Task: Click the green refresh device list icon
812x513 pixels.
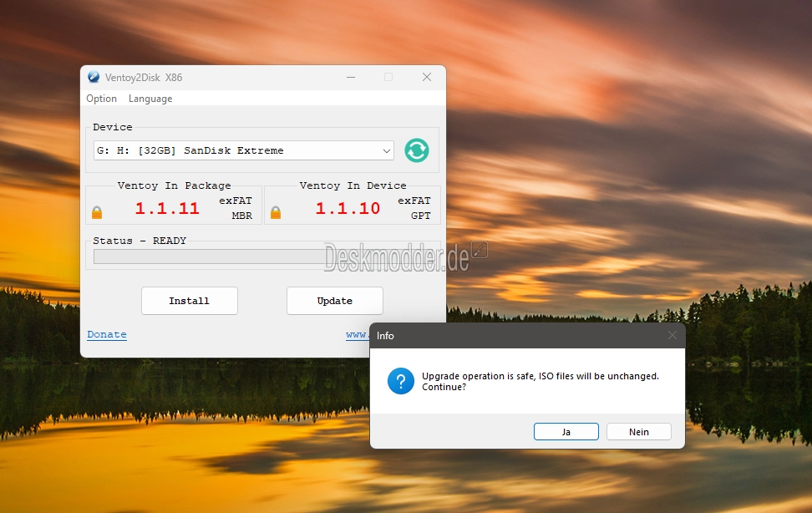Action: pyautogui.click(x=416, y=150)
